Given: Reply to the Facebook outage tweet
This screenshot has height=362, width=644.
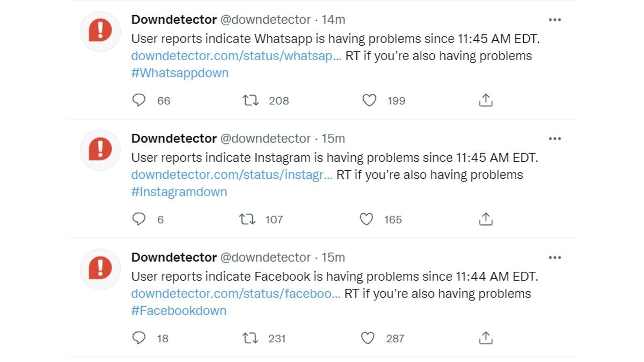Looking at the screenshot, I should 139,338.
